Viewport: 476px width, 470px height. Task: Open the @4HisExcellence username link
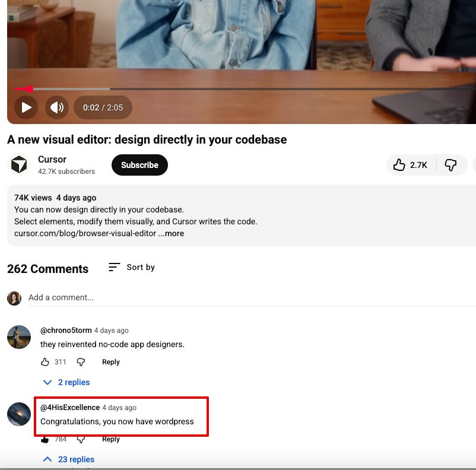point(70,408)
